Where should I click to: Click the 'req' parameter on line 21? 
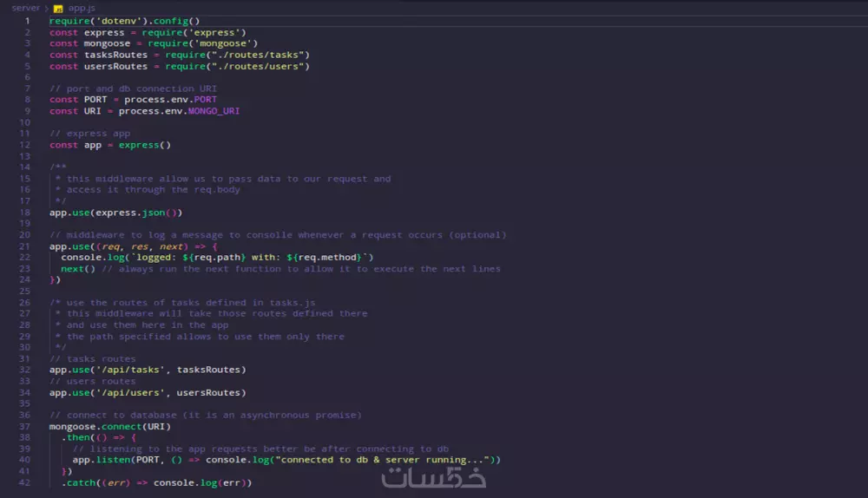pos(111,246)
